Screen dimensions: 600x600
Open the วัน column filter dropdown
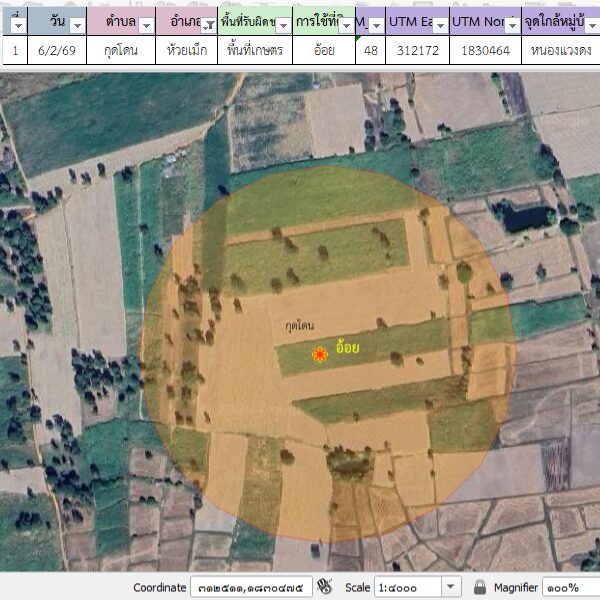[77, 27]
